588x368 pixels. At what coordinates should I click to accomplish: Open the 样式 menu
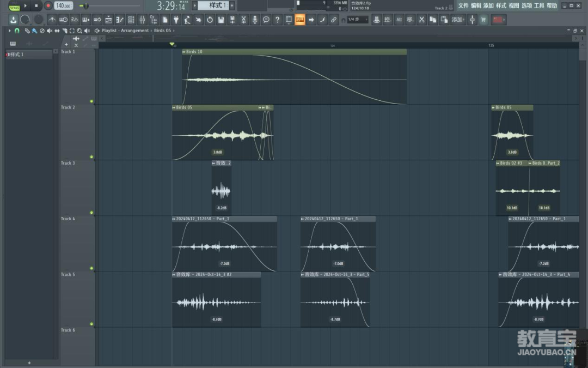point(501,5)
